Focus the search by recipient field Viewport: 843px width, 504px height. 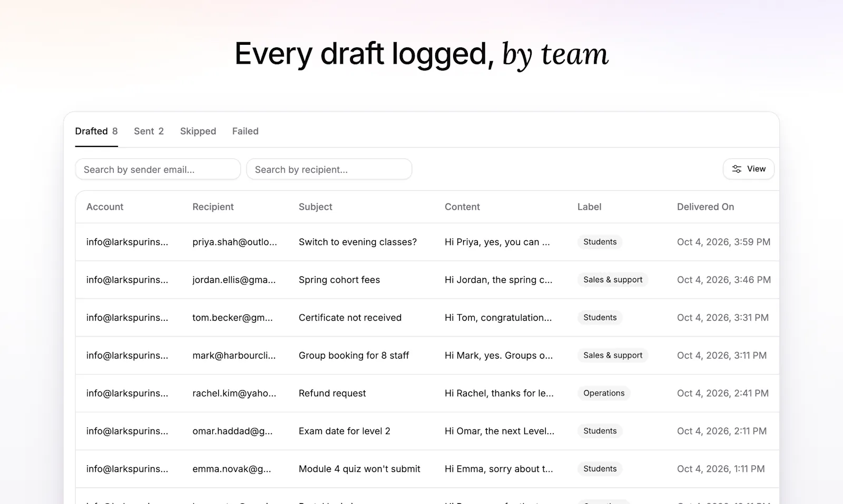[329, 169]
